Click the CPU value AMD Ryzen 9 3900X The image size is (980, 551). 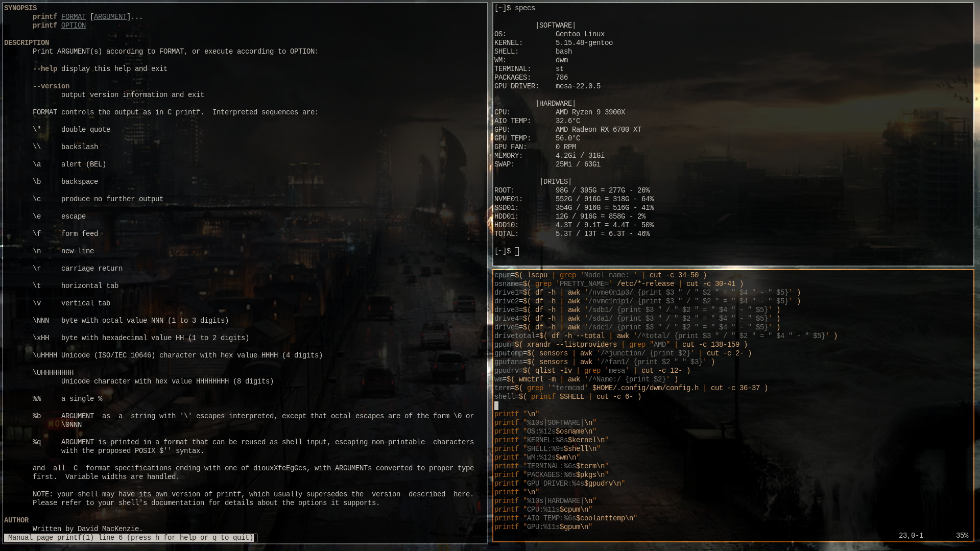(x=590, y=112)
